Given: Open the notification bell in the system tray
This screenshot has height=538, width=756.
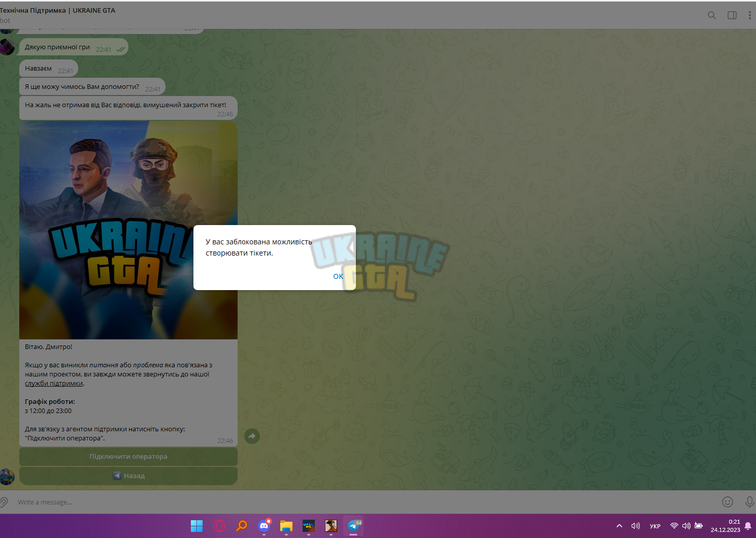Looking at the screenshot, I should pyautogui.click(x=748, y=526).
